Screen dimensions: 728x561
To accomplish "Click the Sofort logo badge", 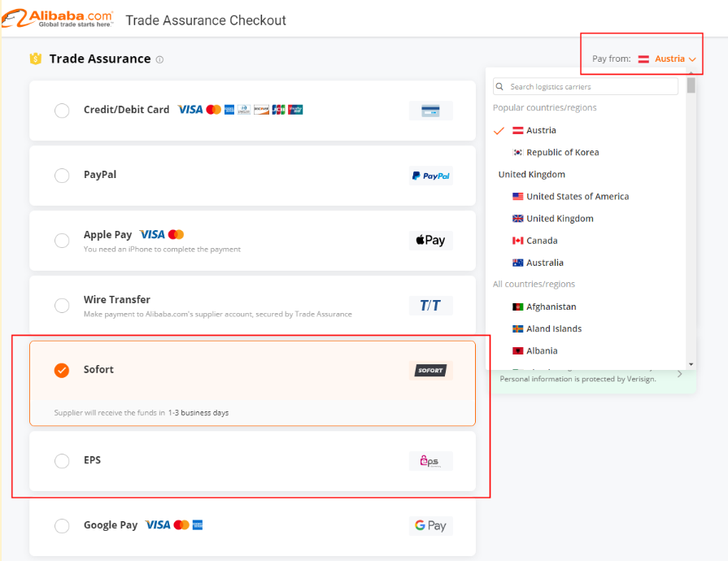I will click(430, 370).
